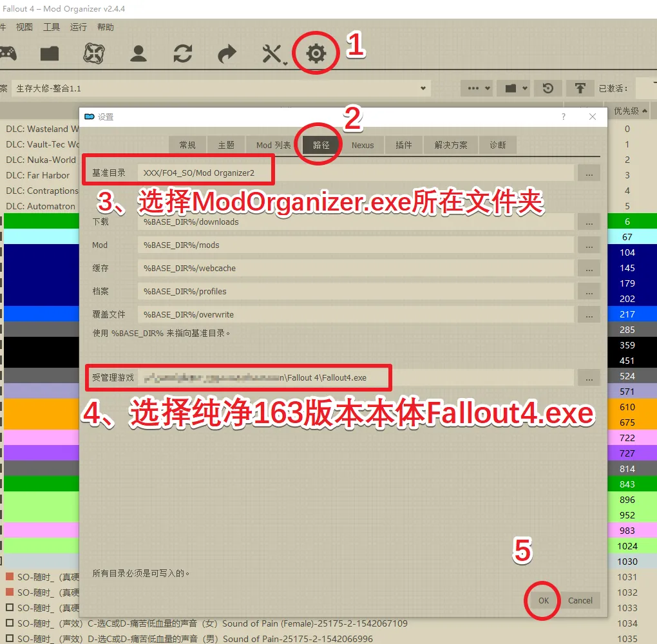Click the %BASE_DIR%/webcache input field
This screenshot has height=644, width=657.
[356, 268]
